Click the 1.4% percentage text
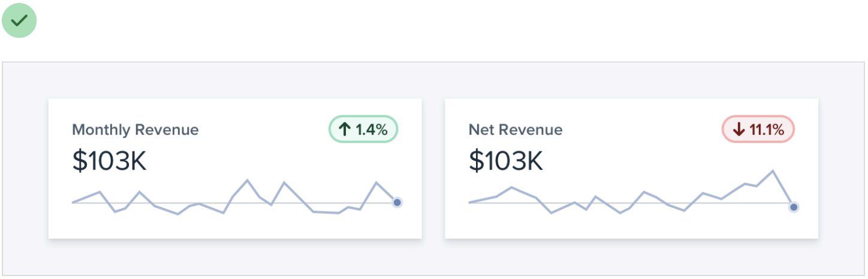 [371, 129]
